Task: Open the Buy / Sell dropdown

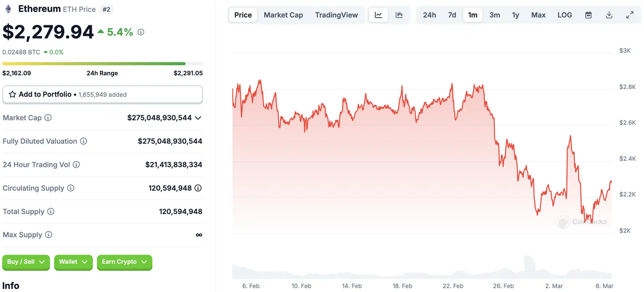Action: (26, 262)
